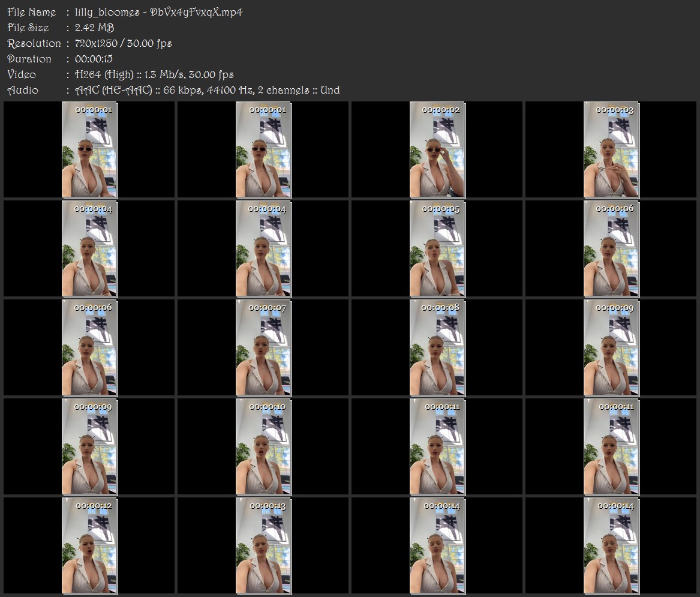The width and height of the screenshot is (700, 597).
Task: Click the resolution value "720x1280 / 30.00 fps"
Action: (123, 43)
